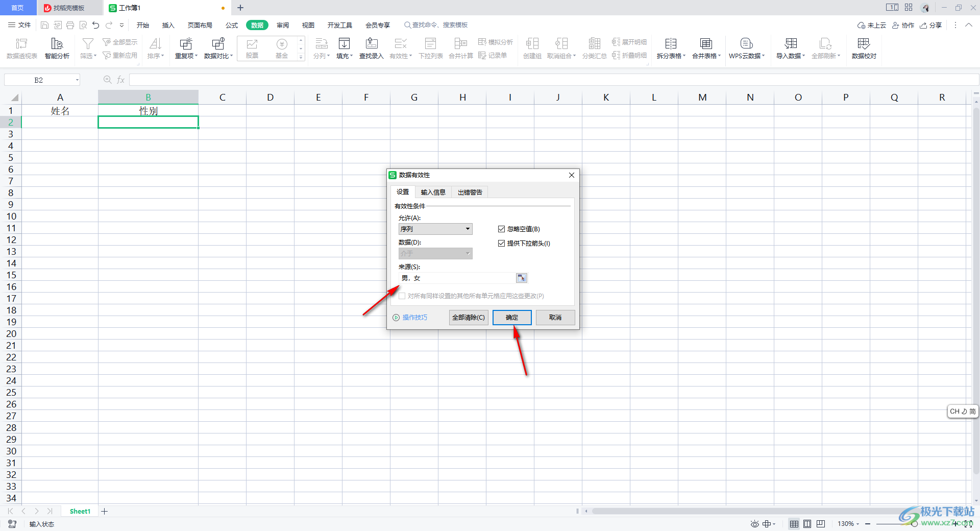Confirm with the 确定 button
The height and width of the screenshot is (531, 980).
click(512, 318)
